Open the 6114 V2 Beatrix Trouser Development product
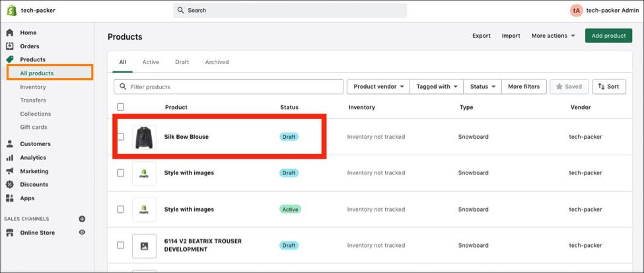 (203, 245)
